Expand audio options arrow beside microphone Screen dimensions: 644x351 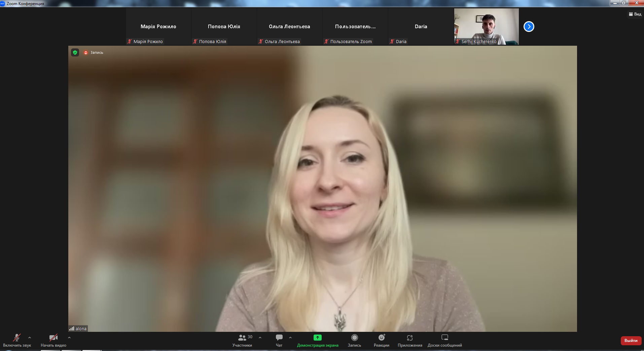pos(30,338)
